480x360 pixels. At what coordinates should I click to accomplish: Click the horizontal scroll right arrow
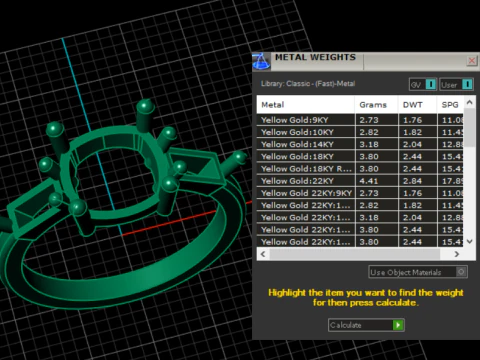tap(457, 254)
